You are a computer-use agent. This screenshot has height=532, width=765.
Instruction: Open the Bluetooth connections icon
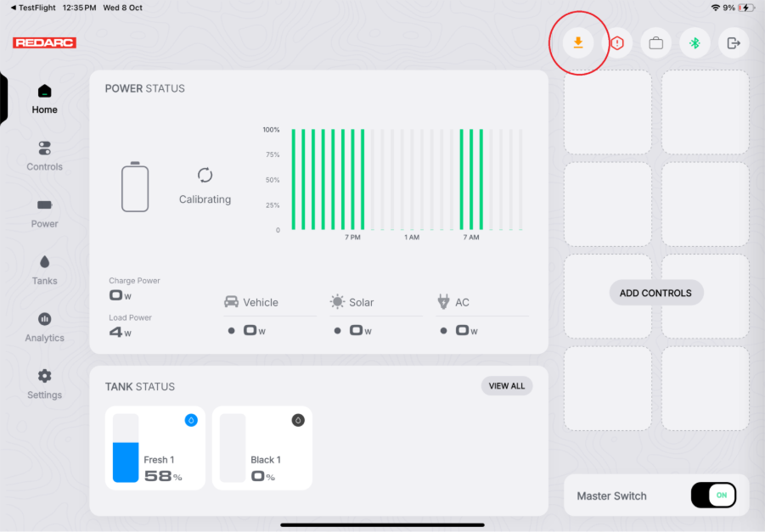(x=695, y=42)
